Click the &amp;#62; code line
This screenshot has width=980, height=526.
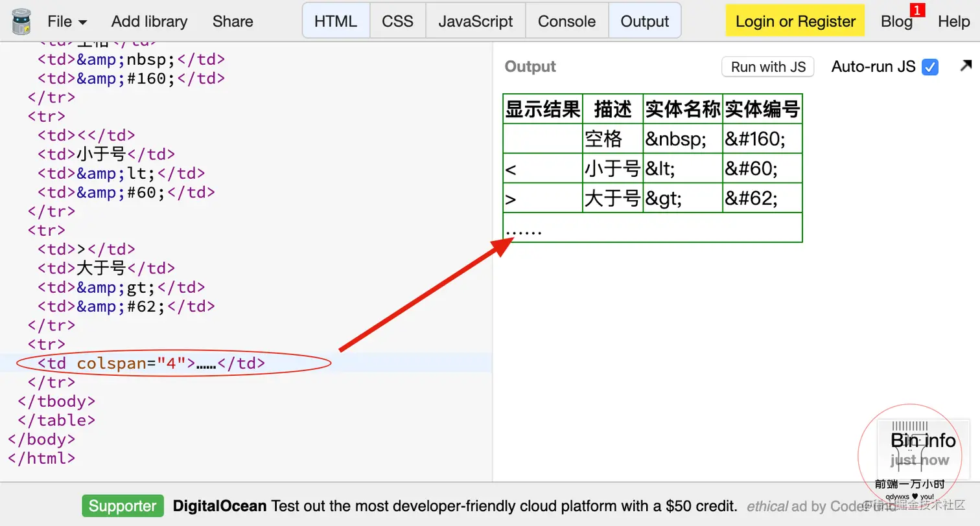[126, 306]
